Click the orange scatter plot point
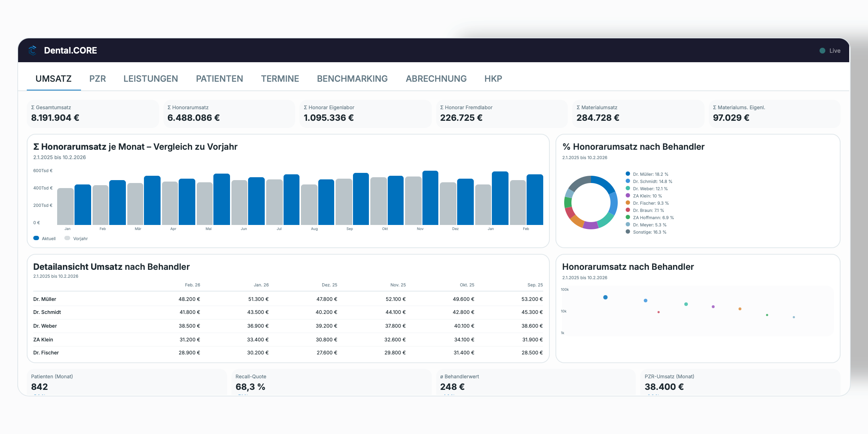Image resolution: width=868 pixels, height=434 pixels. pos(740,309)
